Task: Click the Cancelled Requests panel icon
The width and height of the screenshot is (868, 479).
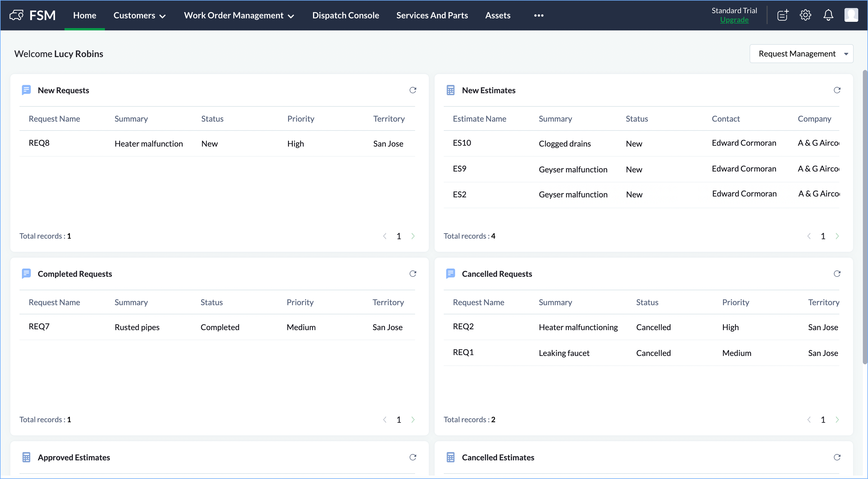Action: coord(451,274)
